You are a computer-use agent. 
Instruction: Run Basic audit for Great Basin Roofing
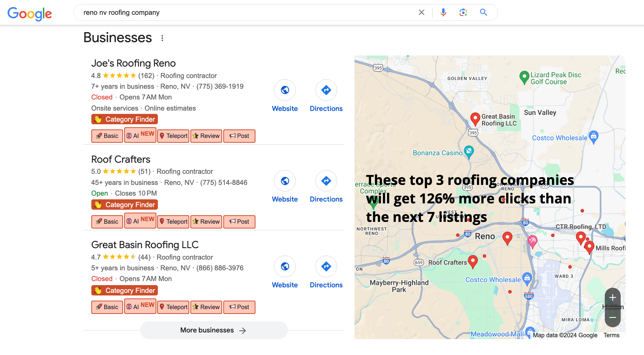click(x=107, y=307)
